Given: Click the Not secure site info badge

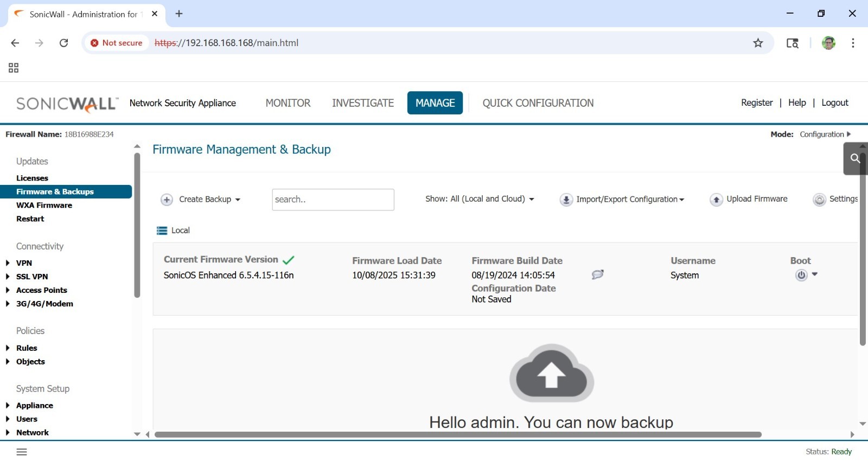Looking at the screenshot, I should pos(117,43).
